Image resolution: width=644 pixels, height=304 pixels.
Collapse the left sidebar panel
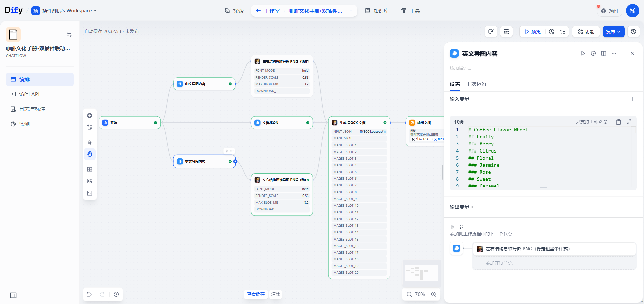(x=13, y=295)
